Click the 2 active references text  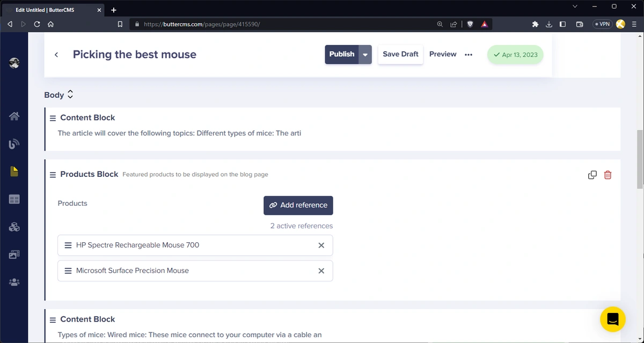302,226
